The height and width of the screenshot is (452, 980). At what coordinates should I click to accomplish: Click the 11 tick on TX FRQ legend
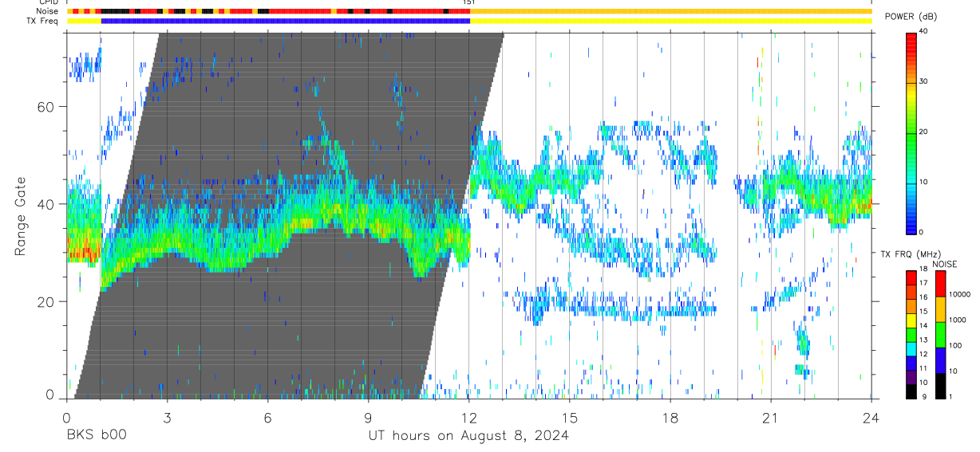(925, 368)
